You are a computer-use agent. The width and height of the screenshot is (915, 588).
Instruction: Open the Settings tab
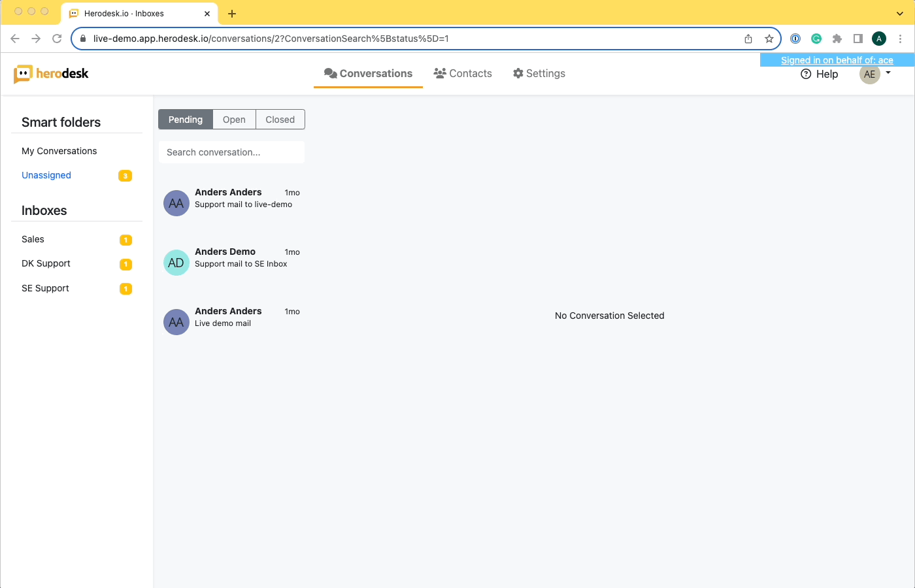[539, 74]
